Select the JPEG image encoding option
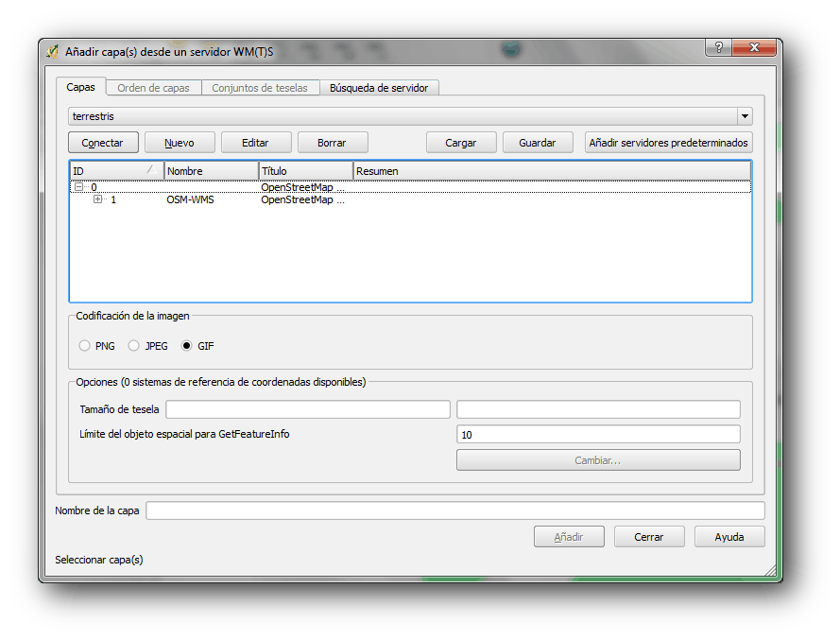This screenshot has width=840, height=640. (134, 346)
